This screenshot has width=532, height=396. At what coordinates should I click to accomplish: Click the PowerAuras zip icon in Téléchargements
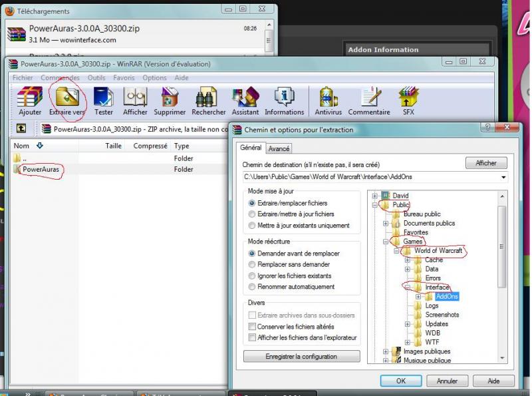pos(16,34)
